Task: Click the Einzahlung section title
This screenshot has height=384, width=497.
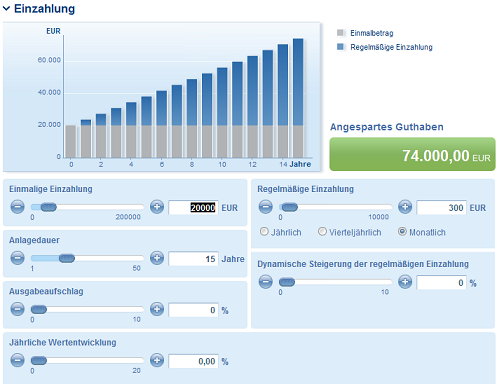Action: point(44,9)
